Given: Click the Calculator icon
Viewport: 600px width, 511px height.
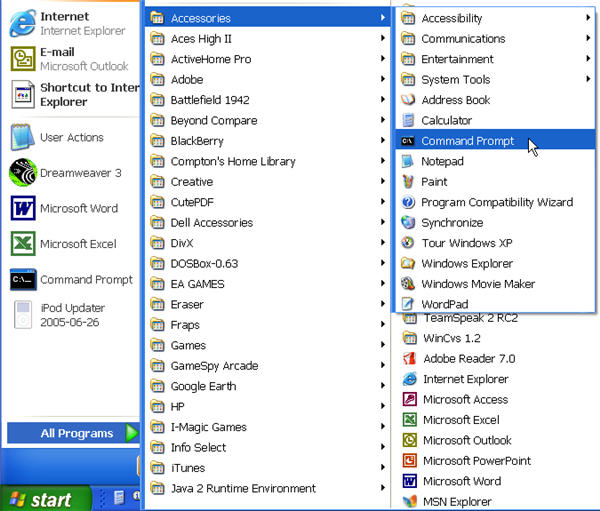Looking at the screenshot, I should pos(408,120).
